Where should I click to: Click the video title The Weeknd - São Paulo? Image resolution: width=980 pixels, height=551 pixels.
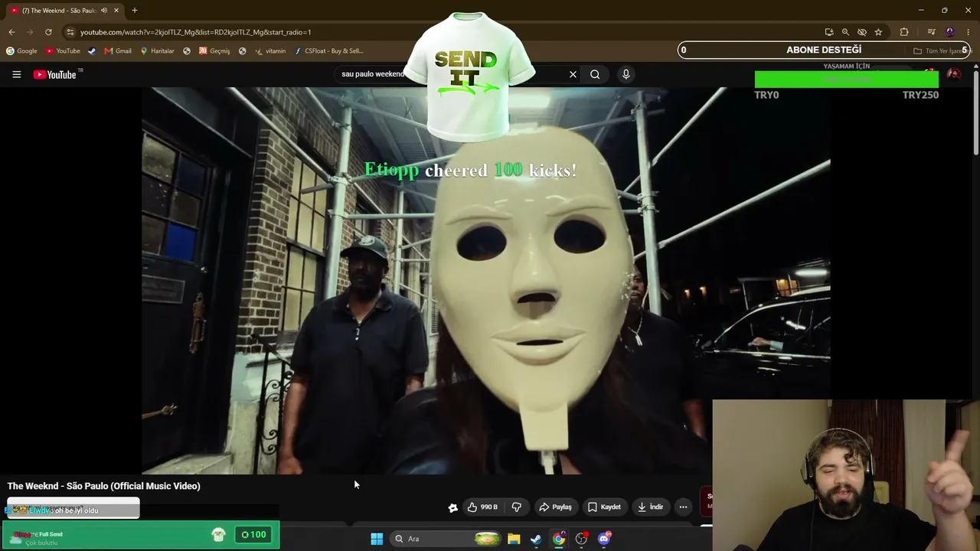[x=104, y=486]
